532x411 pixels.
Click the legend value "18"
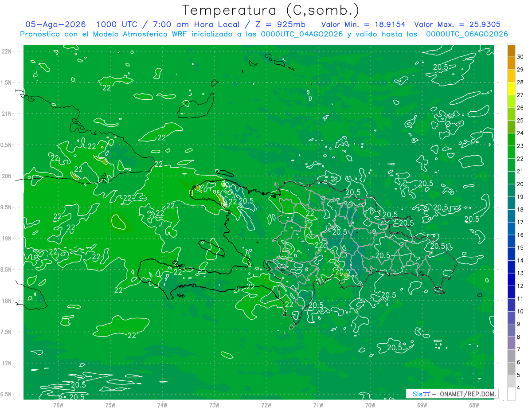click(x=520, y=210)
